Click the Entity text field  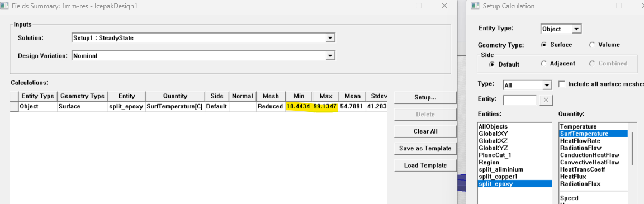(x=519, y=99)
